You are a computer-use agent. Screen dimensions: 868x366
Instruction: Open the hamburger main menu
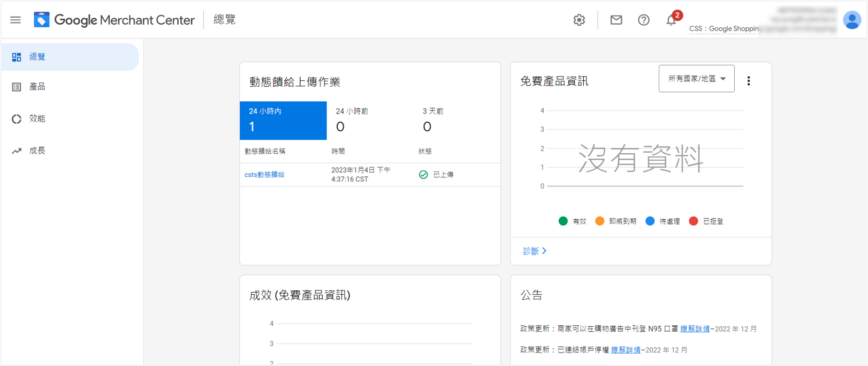point(16,20)
